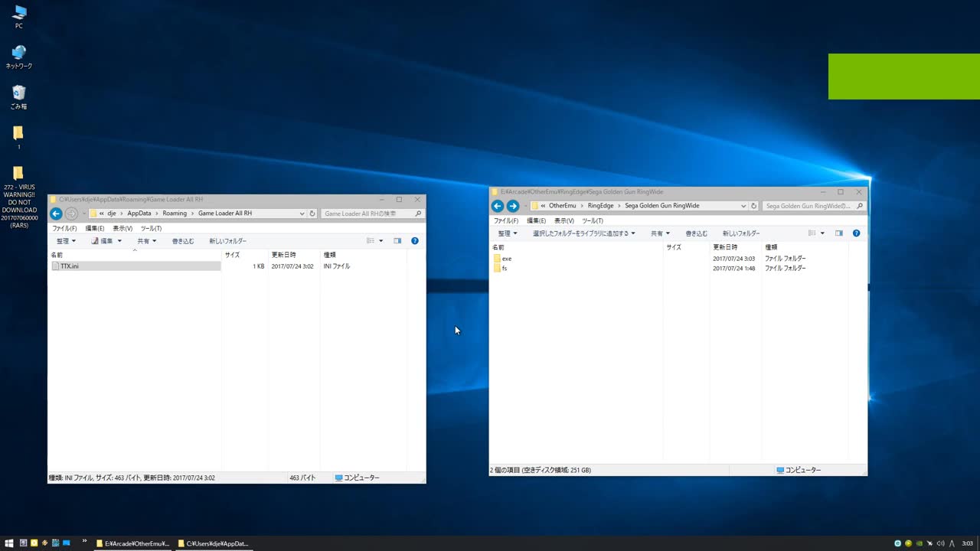The image size is (980, 551).
Task: Toggle preview pane in Game Loader All RH window
Action: tap(397, 241)
